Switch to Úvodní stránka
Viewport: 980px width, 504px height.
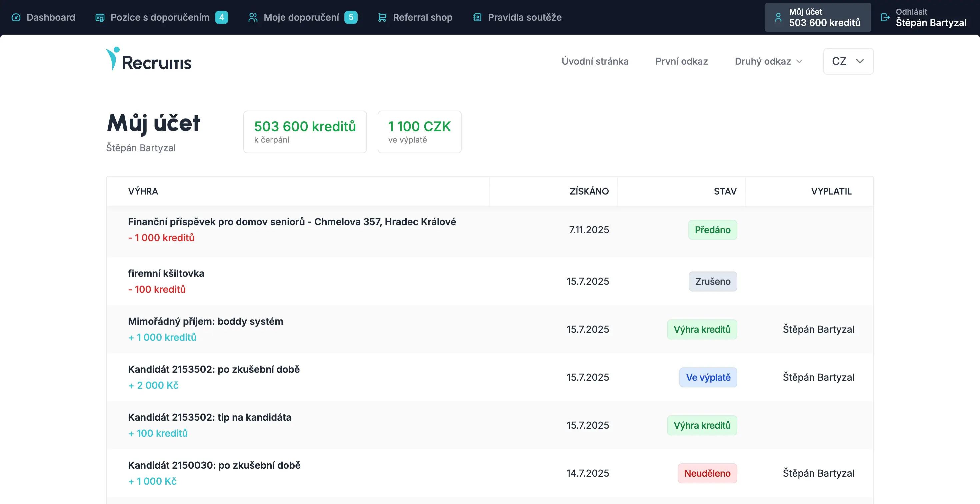(x=595, y=61)
